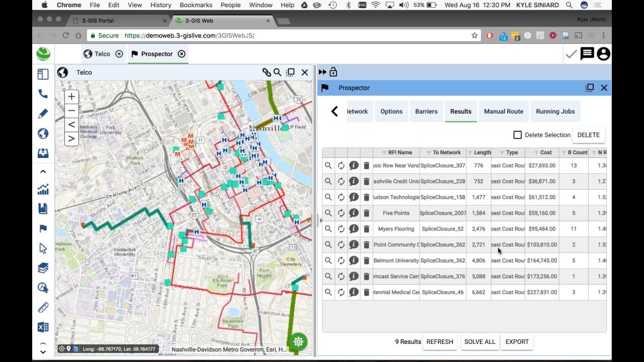Screen dimensions: 644x362
Task: Re-solve the Myers Flooring row with refresh icon
Action: [341, 229]
